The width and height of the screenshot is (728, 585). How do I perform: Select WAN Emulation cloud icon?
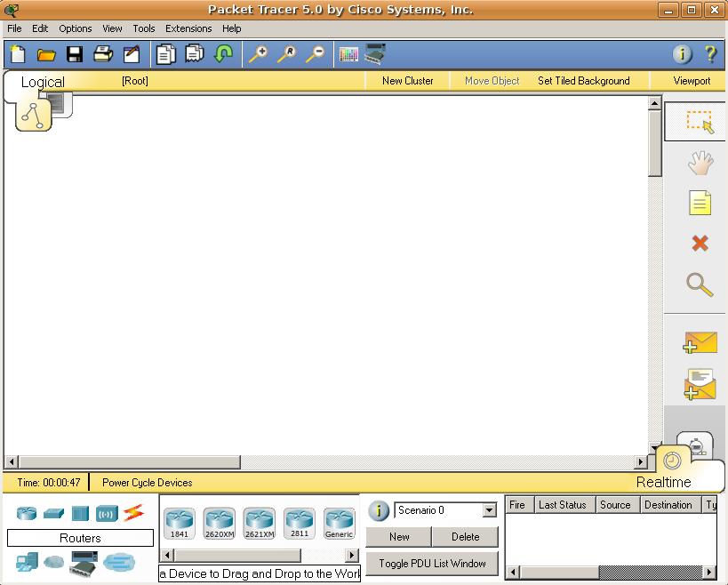click(54, 562)
